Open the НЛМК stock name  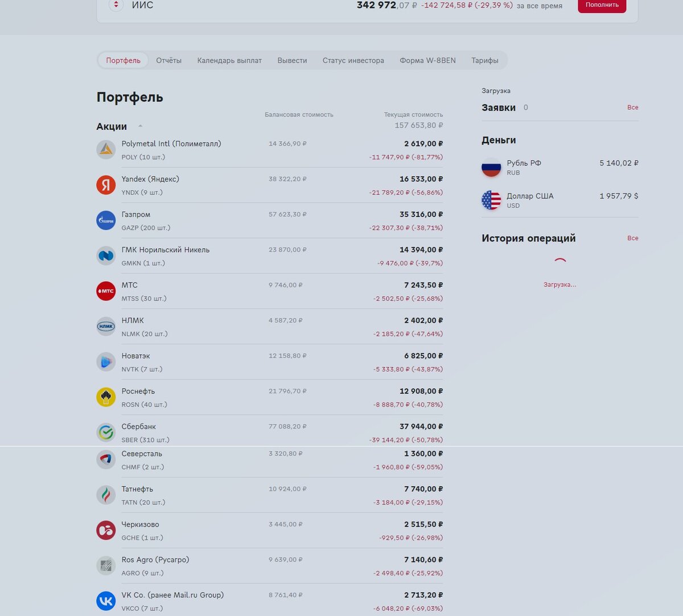133,321
